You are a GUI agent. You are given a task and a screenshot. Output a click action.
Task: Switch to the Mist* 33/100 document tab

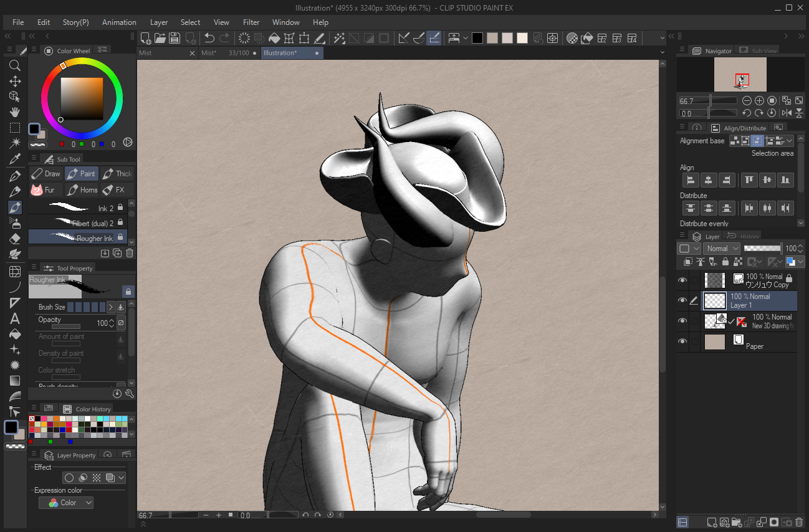(x=229, y=53)
